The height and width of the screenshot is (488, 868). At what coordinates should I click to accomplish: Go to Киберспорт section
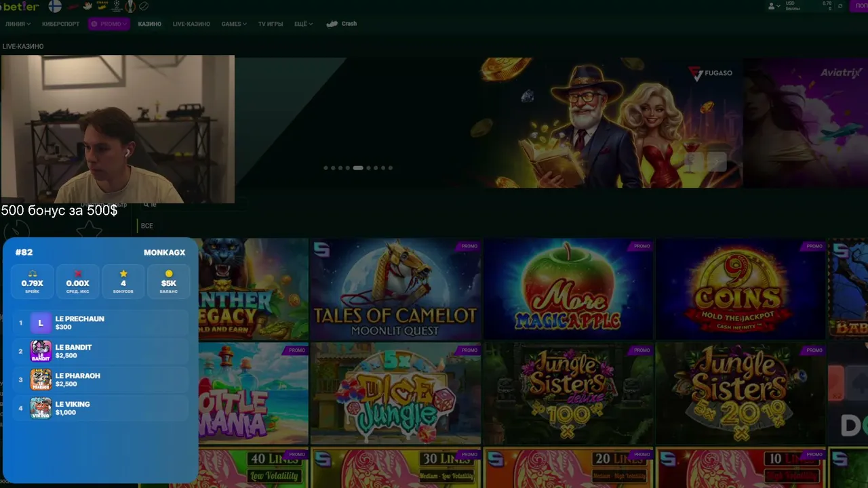[x=60, y=24]
